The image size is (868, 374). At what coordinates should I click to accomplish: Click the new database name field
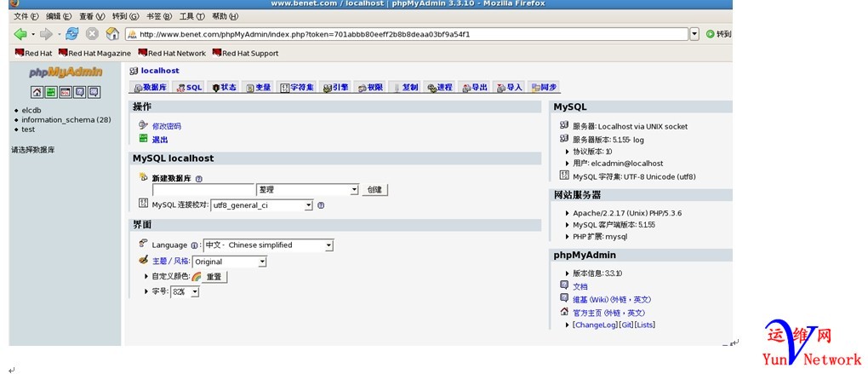pos(203,189)
